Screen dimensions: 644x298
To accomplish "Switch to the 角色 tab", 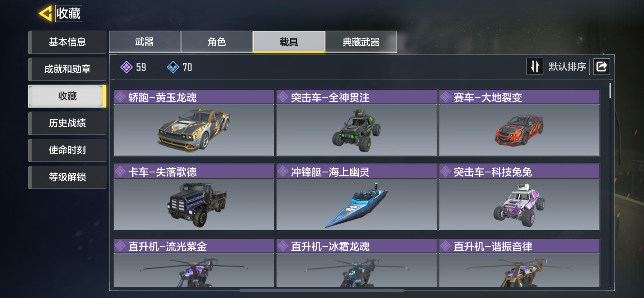I will [x=217, y=42].
